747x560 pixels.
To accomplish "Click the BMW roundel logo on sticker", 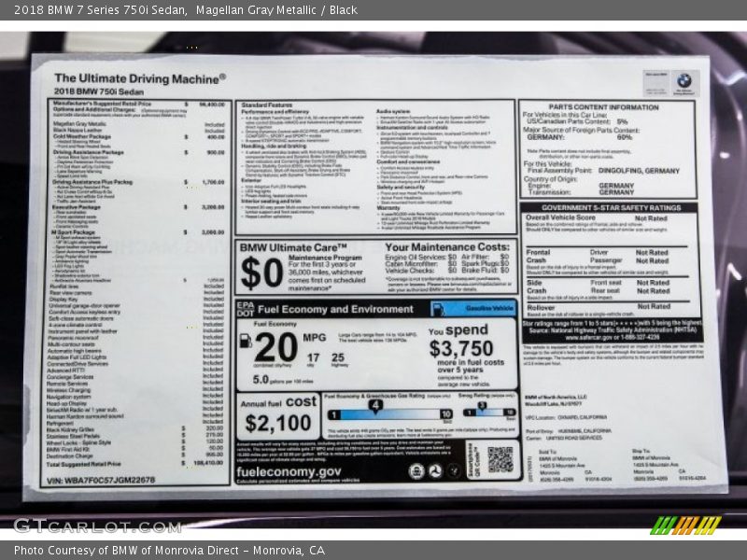I will point(684,80).
